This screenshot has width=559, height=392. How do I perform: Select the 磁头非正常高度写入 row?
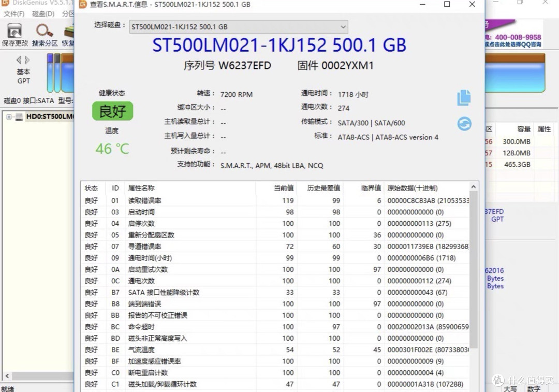(275, 338)
